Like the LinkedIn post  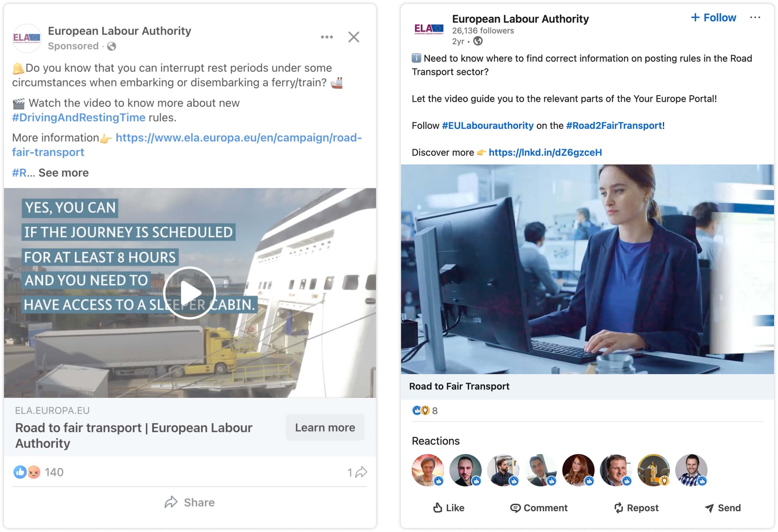[448, 508]
